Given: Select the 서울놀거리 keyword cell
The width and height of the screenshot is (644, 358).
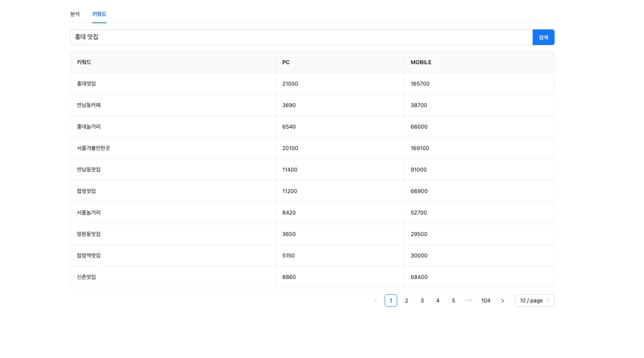Looking at the screenshot, I should tap(173, 213).
